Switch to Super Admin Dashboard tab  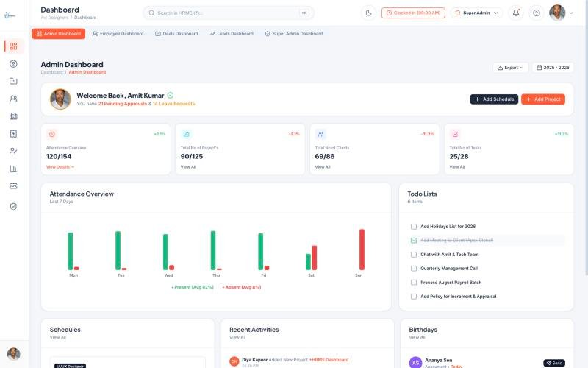(294, 34)
